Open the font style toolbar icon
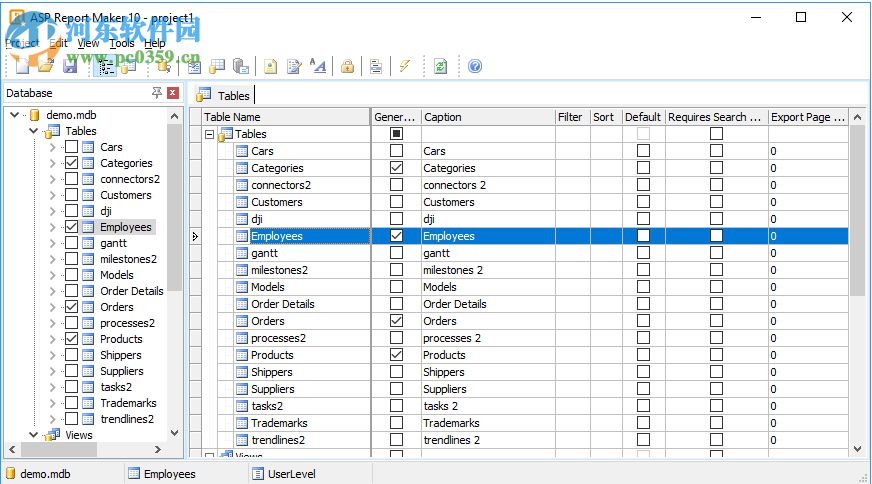Image resolution: width=872 pixels, height=484 pixels. (x=318, y=66)
